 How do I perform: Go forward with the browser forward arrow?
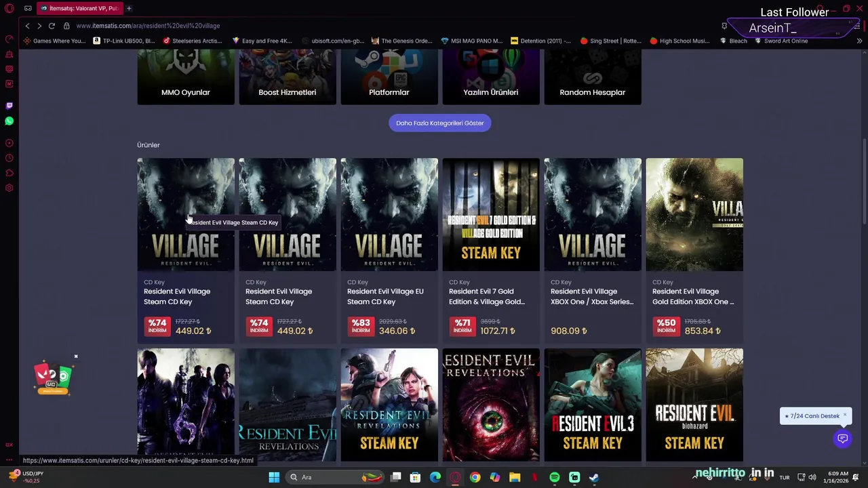[x=39, y=26]
